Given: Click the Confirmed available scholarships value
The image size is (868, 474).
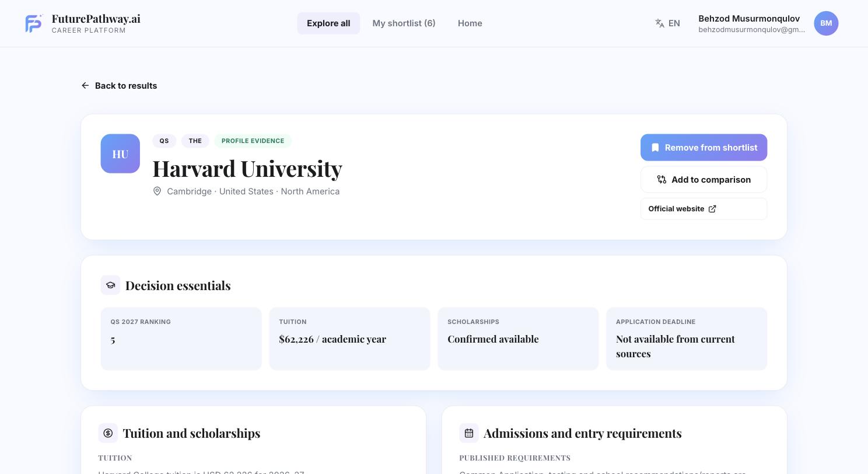Looking at the screenshot, I should tap(493, 339).
